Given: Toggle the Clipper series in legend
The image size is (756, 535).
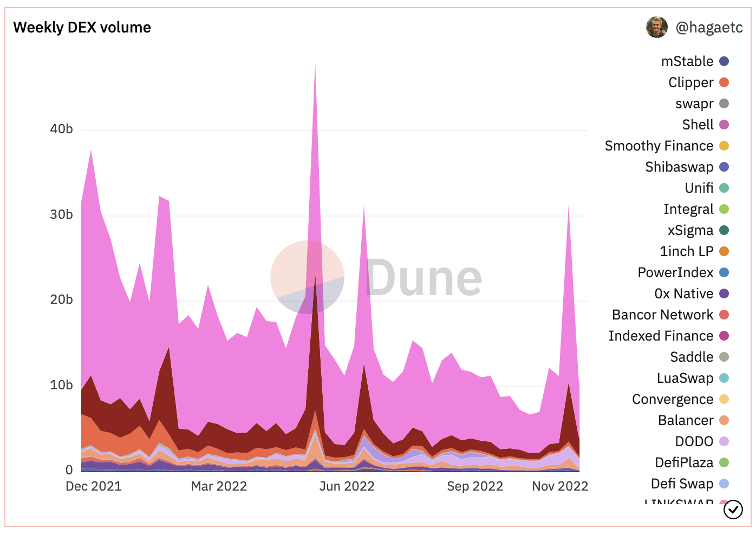Looking at the screenshot, I should pos(691,83).
